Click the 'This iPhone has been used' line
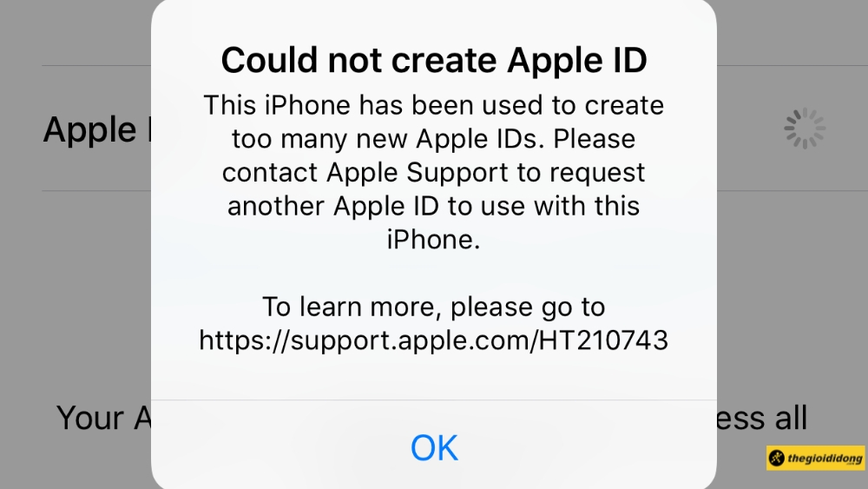The width and height of the screenshot is (868, 489). [x=434, y=105]
